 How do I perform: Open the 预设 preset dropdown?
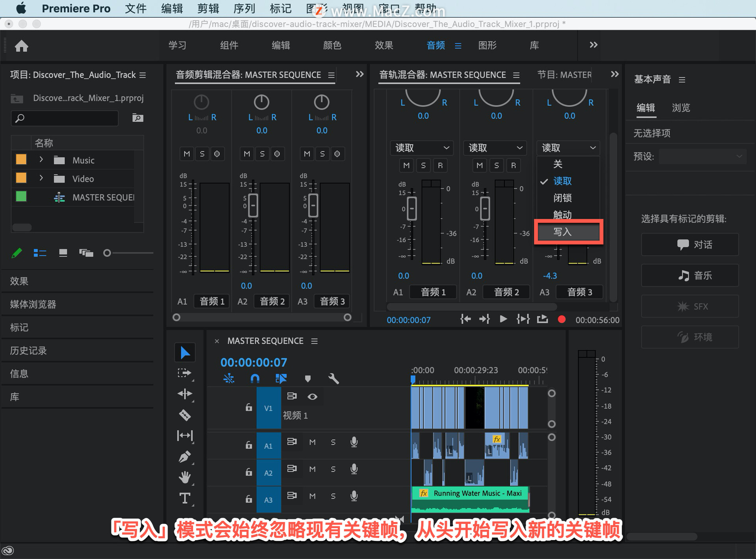702,156
